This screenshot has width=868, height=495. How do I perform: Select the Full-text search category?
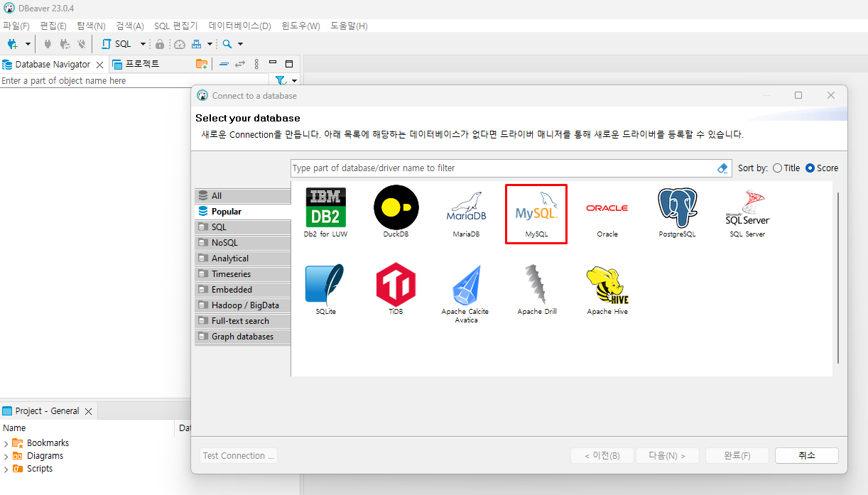tap(243, 321)
